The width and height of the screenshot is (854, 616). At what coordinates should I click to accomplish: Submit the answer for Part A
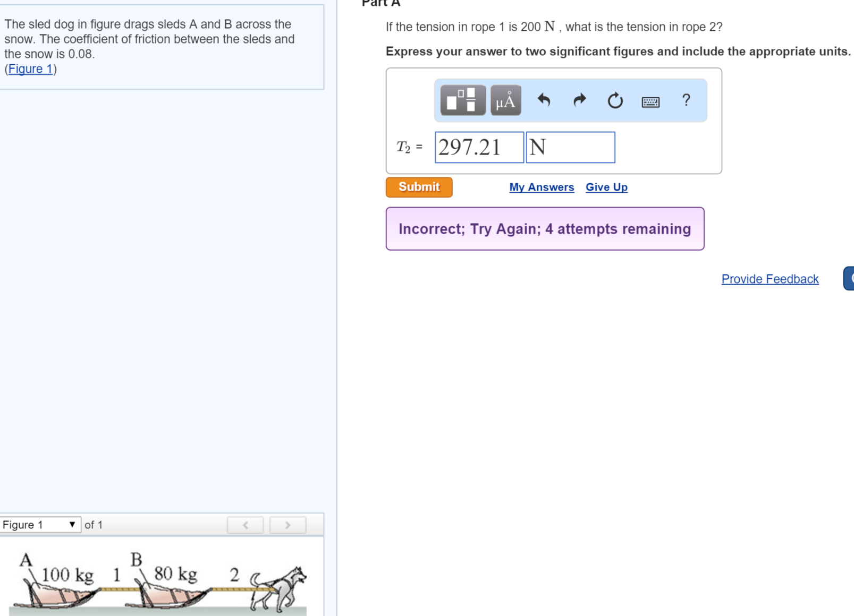[419, 187]
